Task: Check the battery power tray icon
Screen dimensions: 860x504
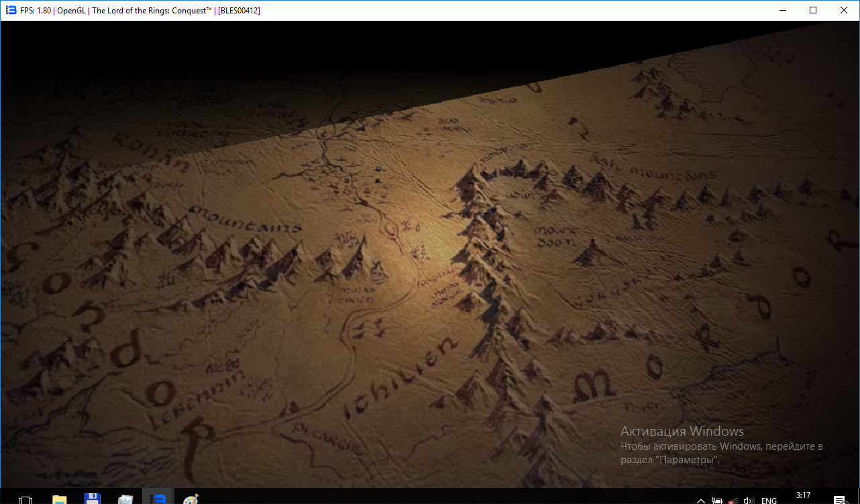Action: [x=717, y=500]
